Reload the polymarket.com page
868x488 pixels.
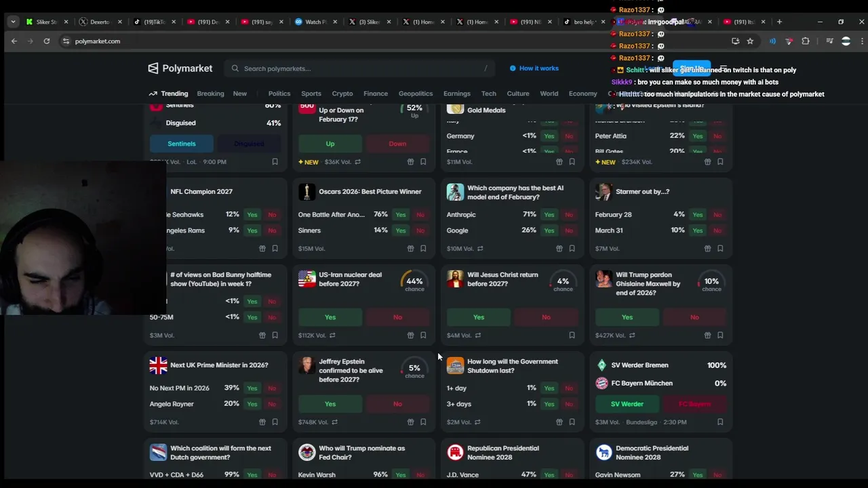[46, 41]
